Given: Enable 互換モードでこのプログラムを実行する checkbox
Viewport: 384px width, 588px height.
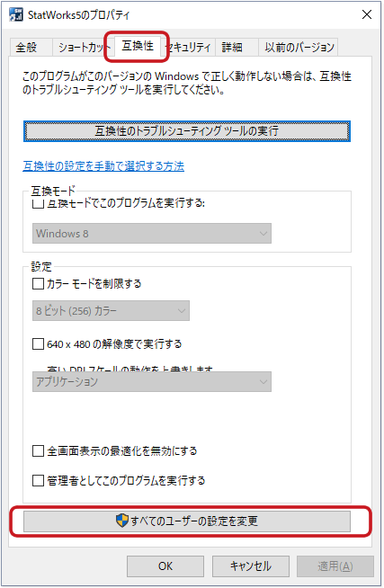Looking at the screenshot, I should pos(39,203).
